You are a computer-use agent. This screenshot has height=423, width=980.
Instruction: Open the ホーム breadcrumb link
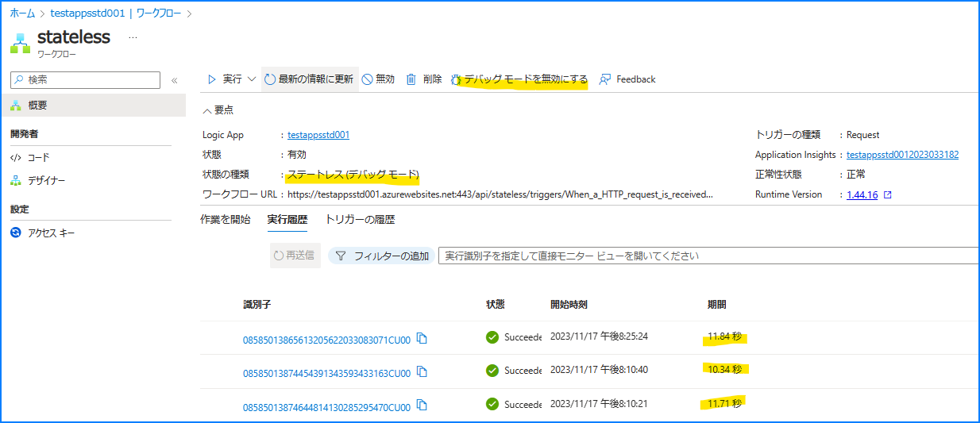coord(22,13)
